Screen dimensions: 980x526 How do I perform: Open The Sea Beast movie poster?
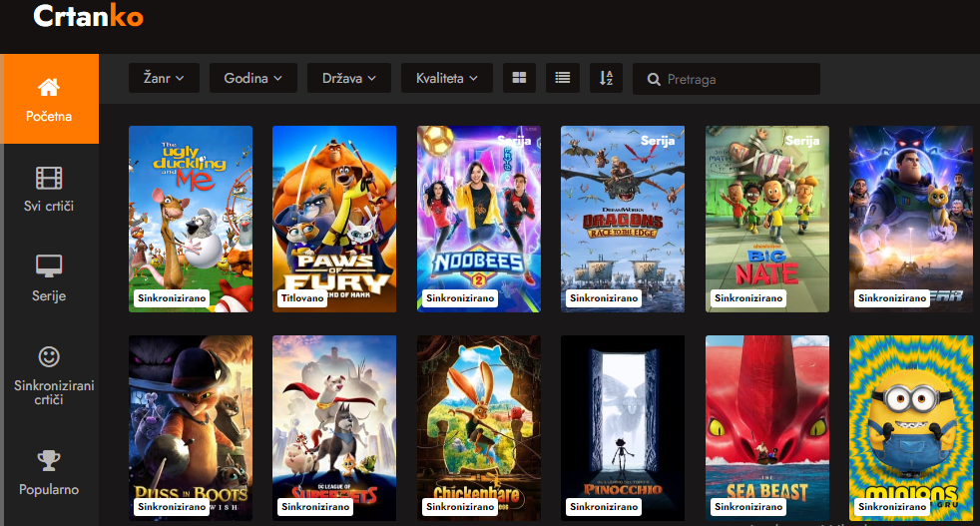click(766, 426)
